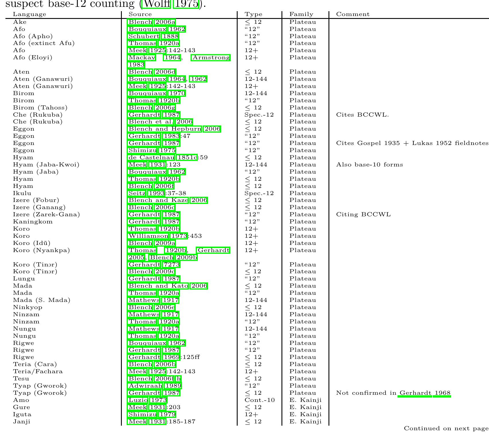Viewport: 489px width, 448px height.
Task: Select the 'Izere (Zarek-Gana)' language cell
Action: pos(46,215)
